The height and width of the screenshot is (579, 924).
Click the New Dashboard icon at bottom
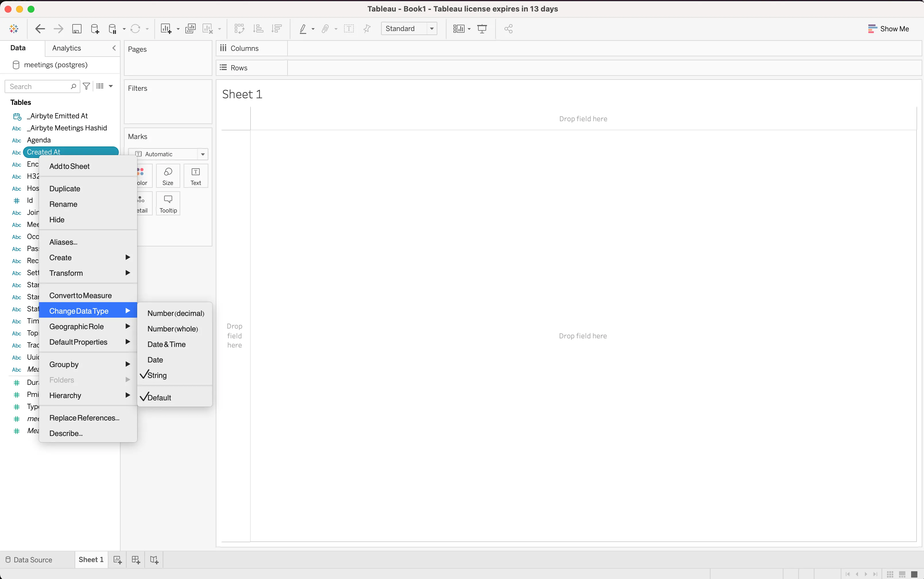(x=136, y=560)
